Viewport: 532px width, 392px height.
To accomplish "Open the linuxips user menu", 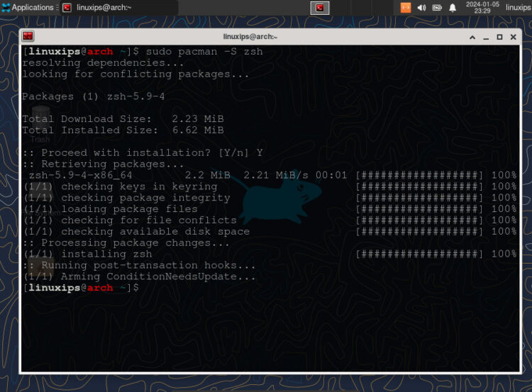I will (519, 8).
